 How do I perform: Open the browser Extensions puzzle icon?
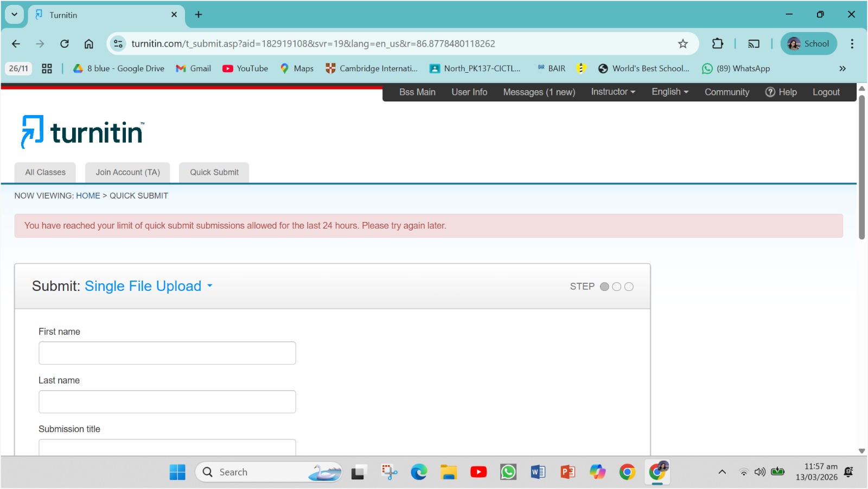pyautogui.click(x=717, y=44)
